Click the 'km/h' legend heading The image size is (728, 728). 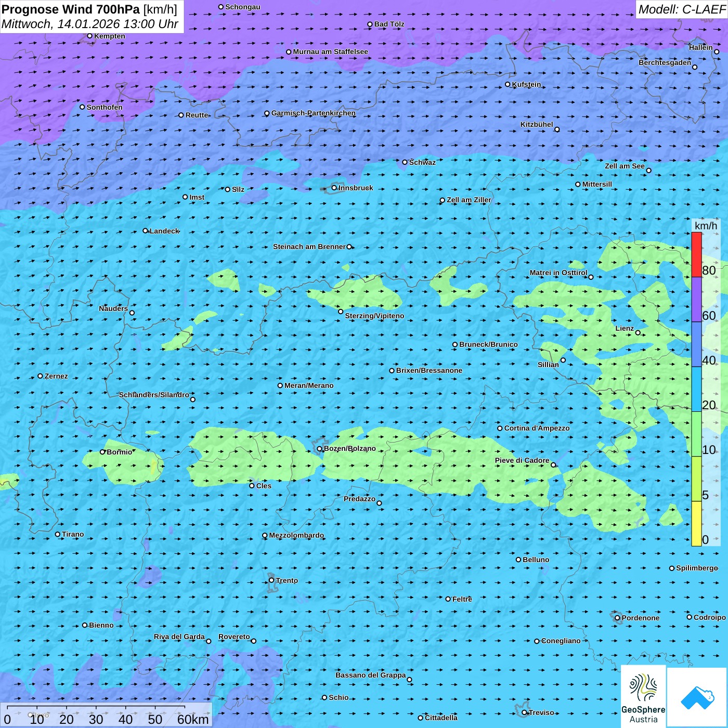point(706,226)
